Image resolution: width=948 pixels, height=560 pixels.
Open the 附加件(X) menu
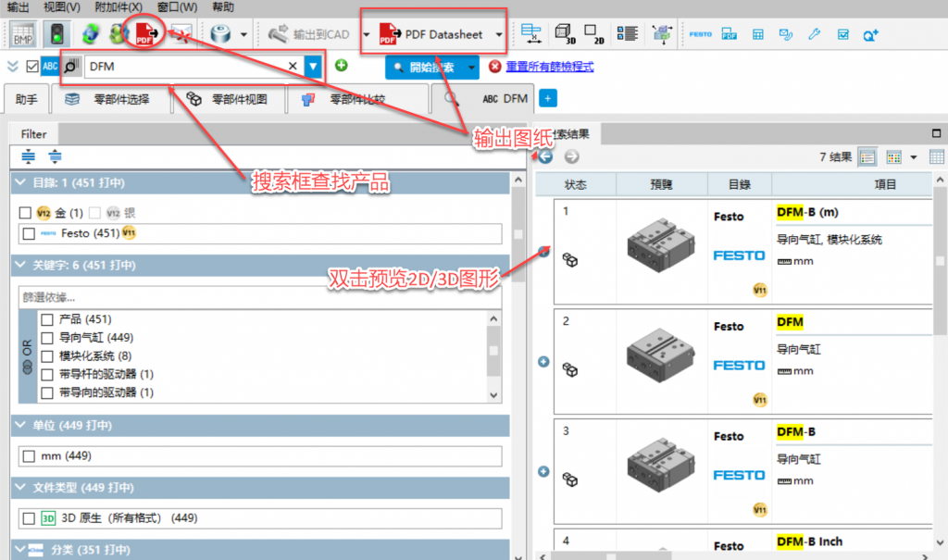click(118, 7)
